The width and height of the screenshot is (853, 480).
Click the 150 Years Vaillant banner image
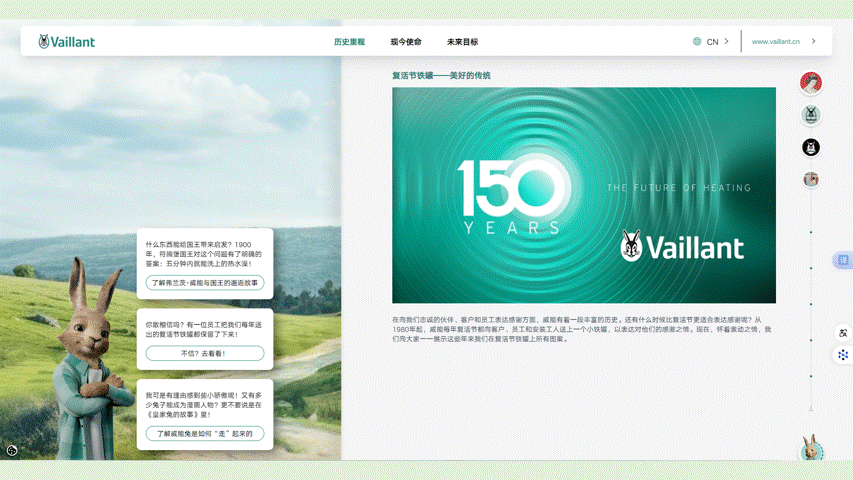point(584,195)
